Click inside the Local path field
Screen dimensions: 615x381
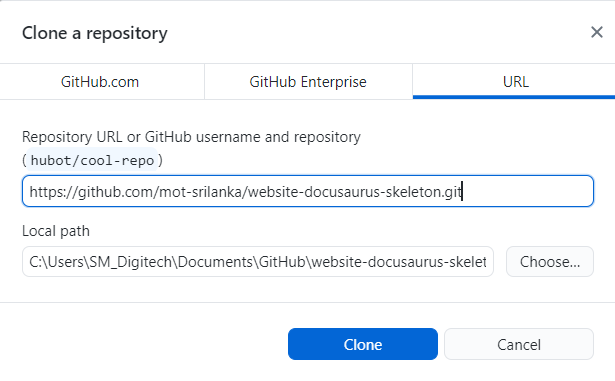(x=258, y=262)
